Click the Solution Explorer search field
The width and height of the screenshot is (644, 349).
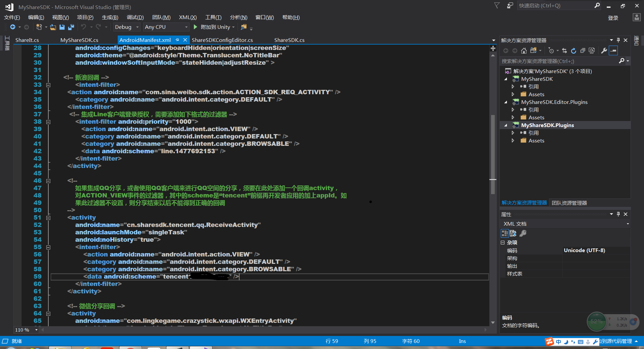coord(559,61)
